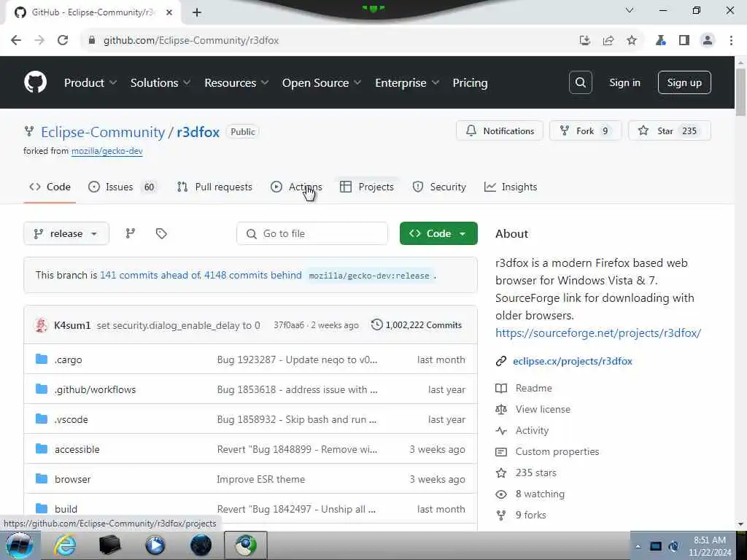Open the browser profile avatar icon
This screenshot has width=747, height=560.
point(708,41)
